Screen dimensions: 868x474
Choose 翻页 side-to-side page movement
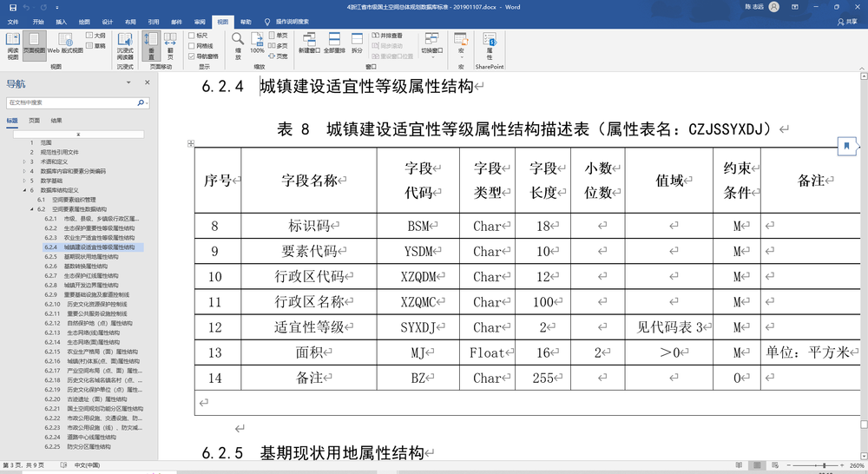pyautogui.click(x=170, y=46)
